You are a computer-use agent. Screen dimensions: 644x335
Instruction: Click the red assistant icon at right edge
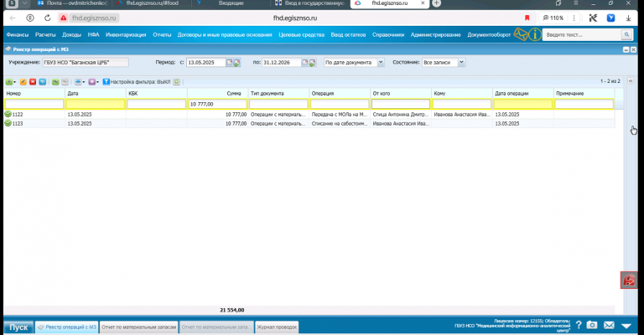pos(629,280)
